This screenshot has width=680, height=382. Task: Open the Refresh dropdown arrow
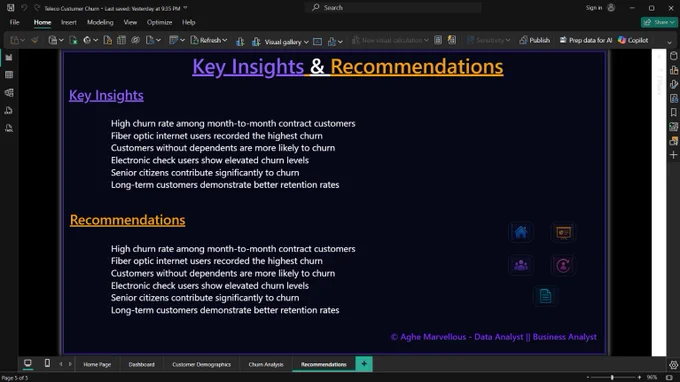click(x=225, y=40)
